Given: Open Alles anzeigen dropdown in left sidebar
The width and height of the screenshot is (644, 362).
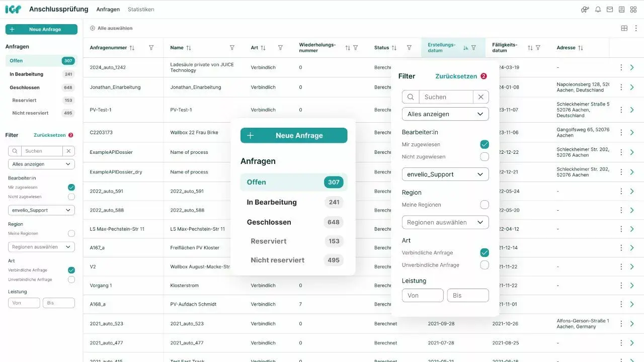Looking at the screenshot, I should point(41,164).
